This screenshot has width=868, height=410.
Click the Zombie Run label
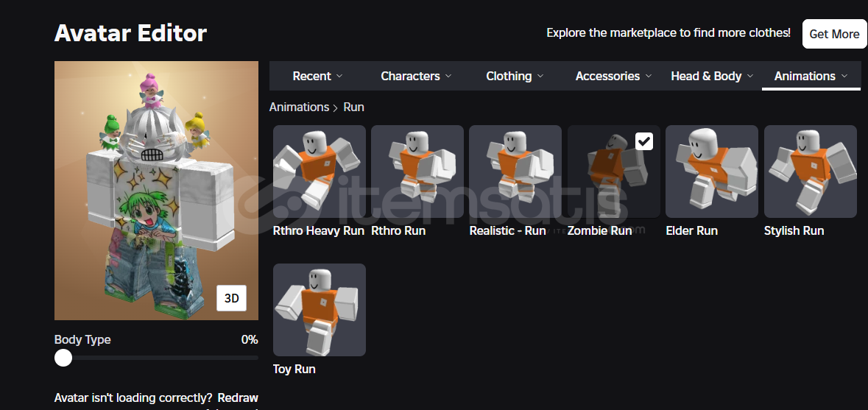599,230
